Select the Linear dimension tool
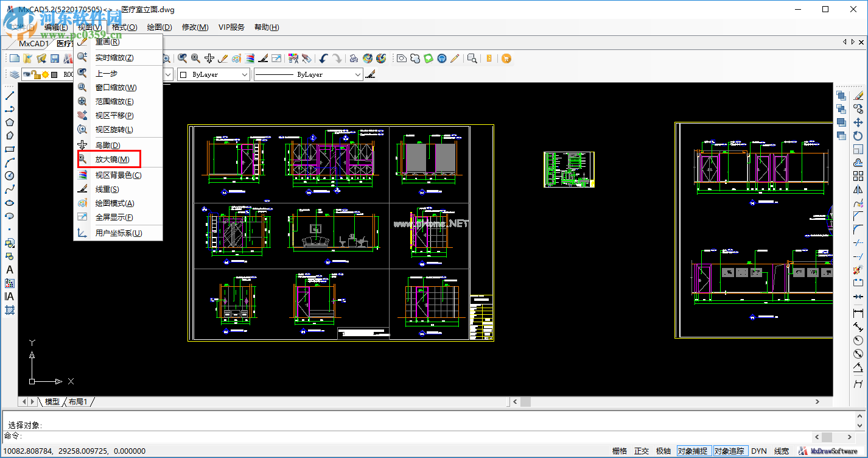This screenshot has height=458, width=868. [858, 313]
